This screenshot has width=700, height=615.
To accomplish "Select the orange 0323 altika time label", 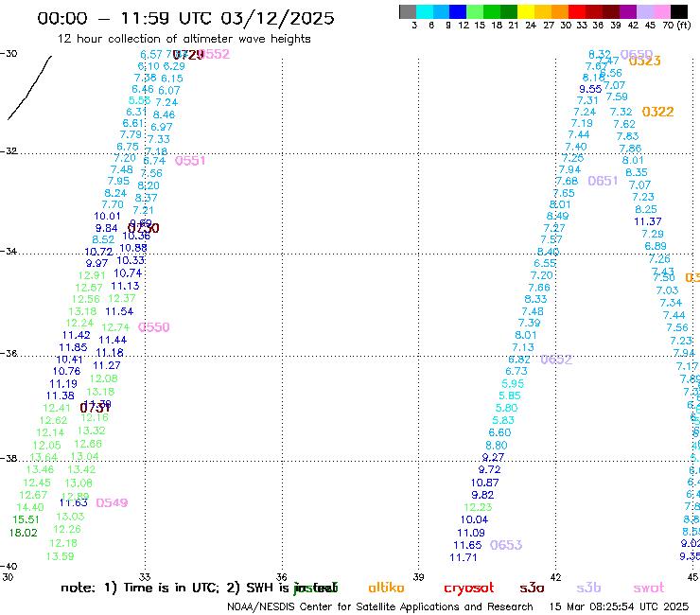I will click(644, 61).
